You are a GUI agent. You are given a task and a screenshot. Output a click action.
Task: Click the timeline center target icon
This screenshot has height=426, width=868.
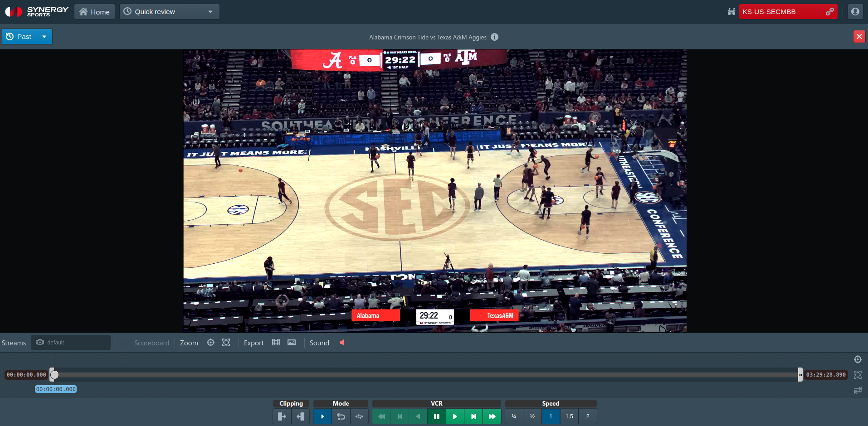[858, 359]
